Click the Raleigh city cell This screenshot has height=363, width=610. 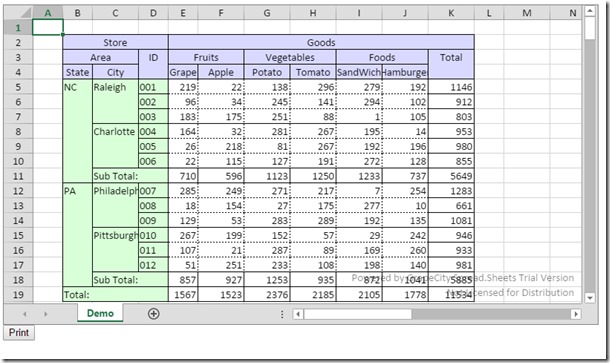tap(115, 102)
